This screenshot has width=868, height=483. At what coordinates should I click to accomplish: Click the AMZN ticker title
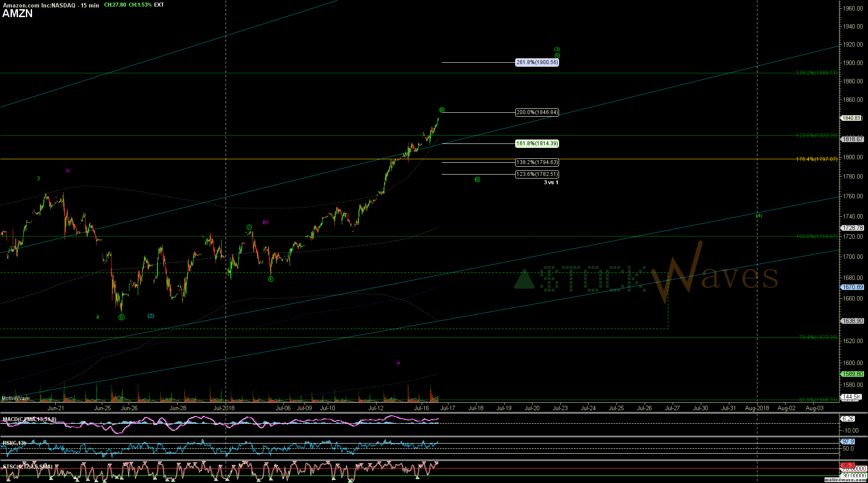click(x=18, y=14)
